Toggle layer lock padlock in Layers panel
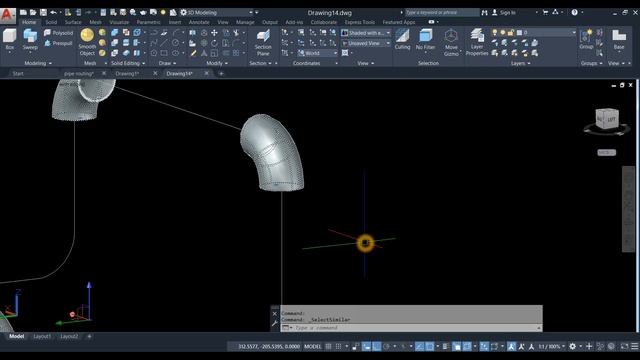640x360 pixels. [510, 32]
